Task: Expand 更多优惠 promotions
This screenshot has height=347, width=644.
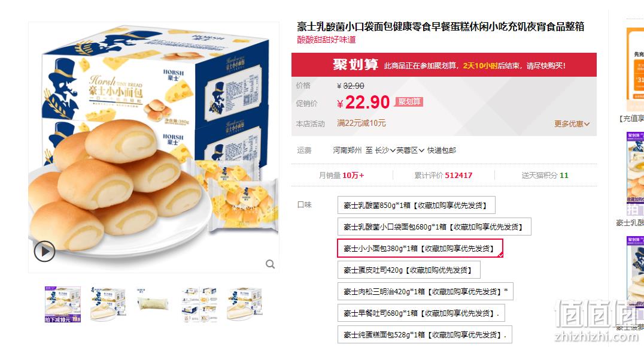Action: (x=572, y=123)
